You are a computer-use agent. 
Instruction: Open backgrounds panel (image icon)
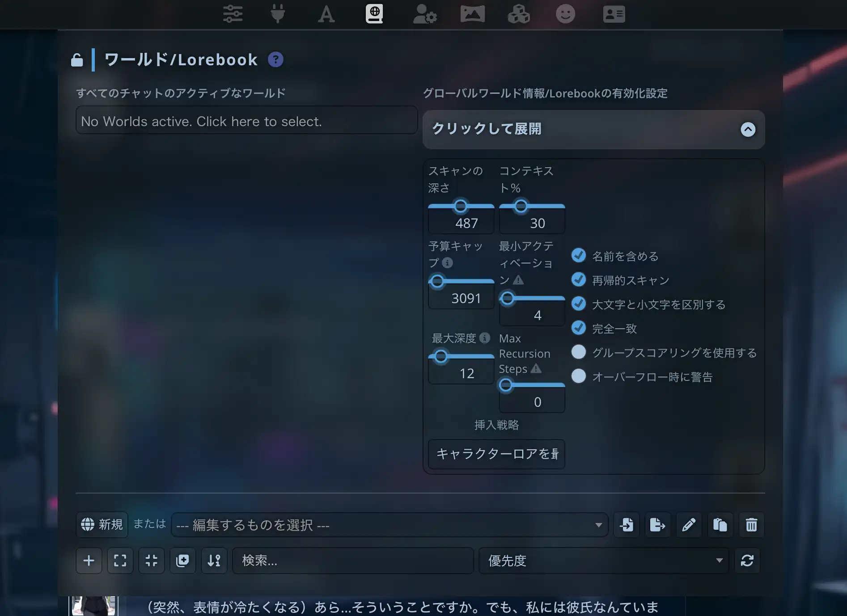(x=472, y=14)
